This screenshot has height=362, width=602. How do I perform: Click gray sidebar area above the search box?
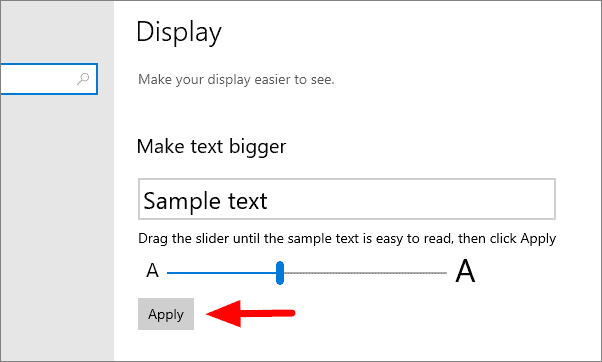tap(57, 32)
